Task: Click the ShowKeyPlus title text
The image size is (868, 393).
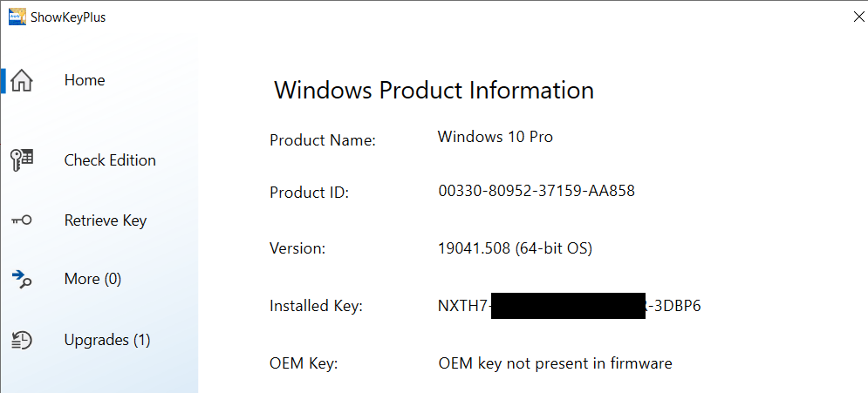Action: pyautogui.click(x=69, y=17)
